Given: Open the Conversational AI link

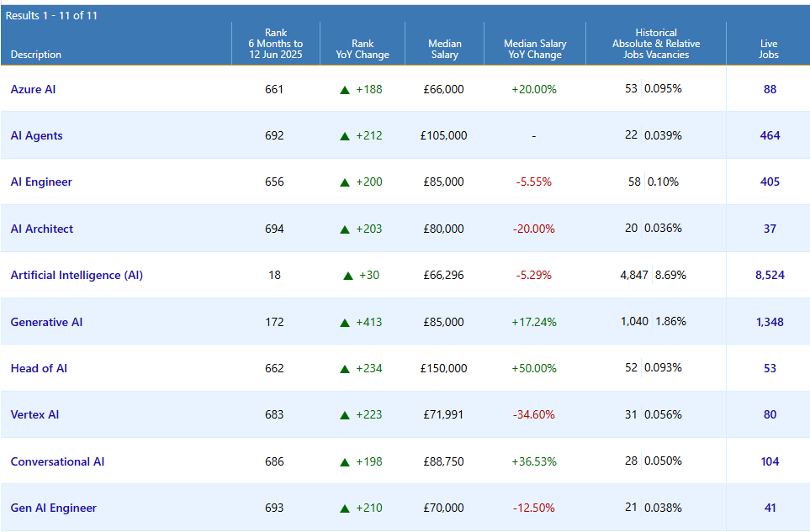Looking at the screenshot, I should coord(57,461).
